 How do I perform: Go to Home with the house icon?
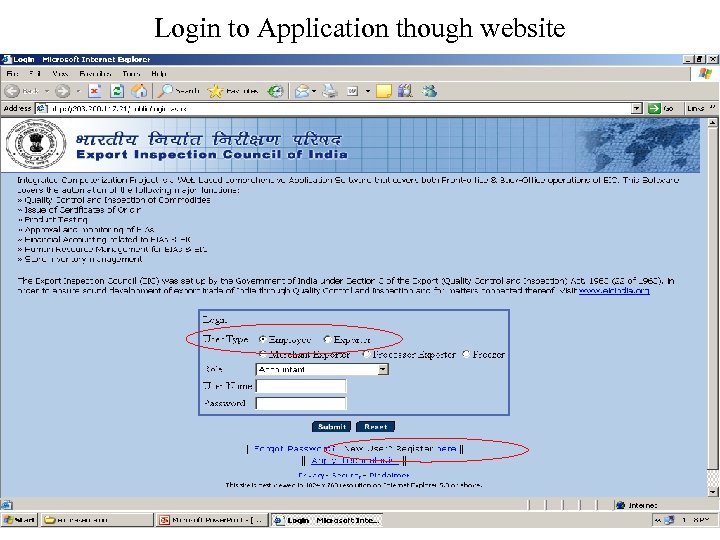[139, 91]
